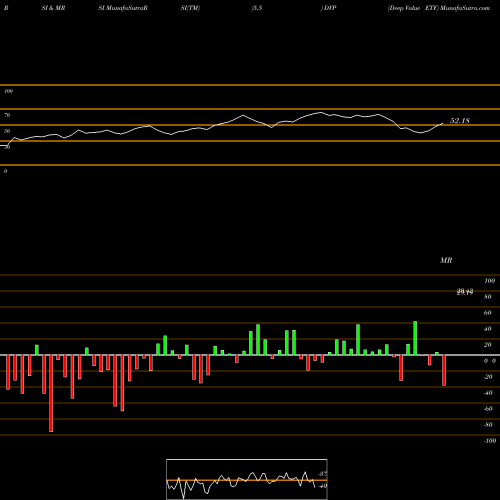Click the '(5,5' parameter text in header
500x500 pixels.
(x=257, y=8)
